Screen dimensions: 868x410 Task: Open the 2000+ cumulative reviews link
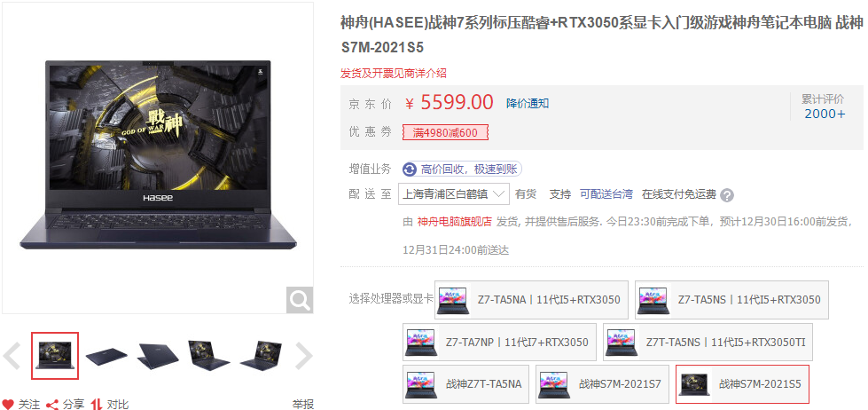825,114
